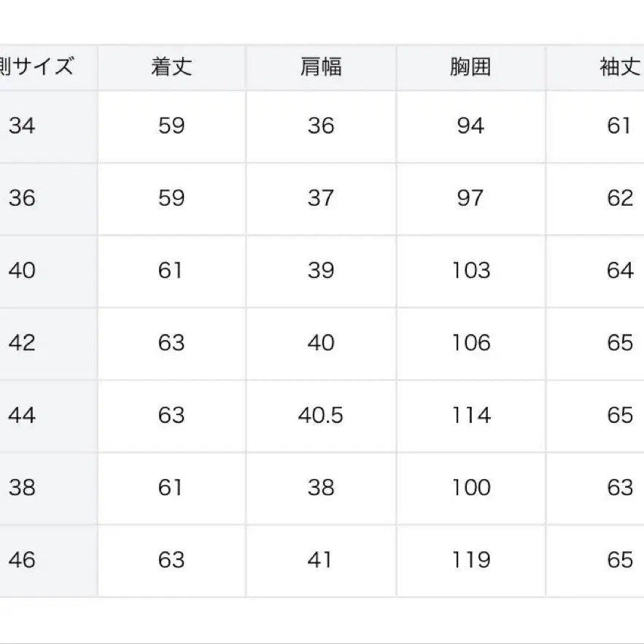Click 肩幅 value 41 for size 46
Screen dimensions: 644x644
coord(321,560)
